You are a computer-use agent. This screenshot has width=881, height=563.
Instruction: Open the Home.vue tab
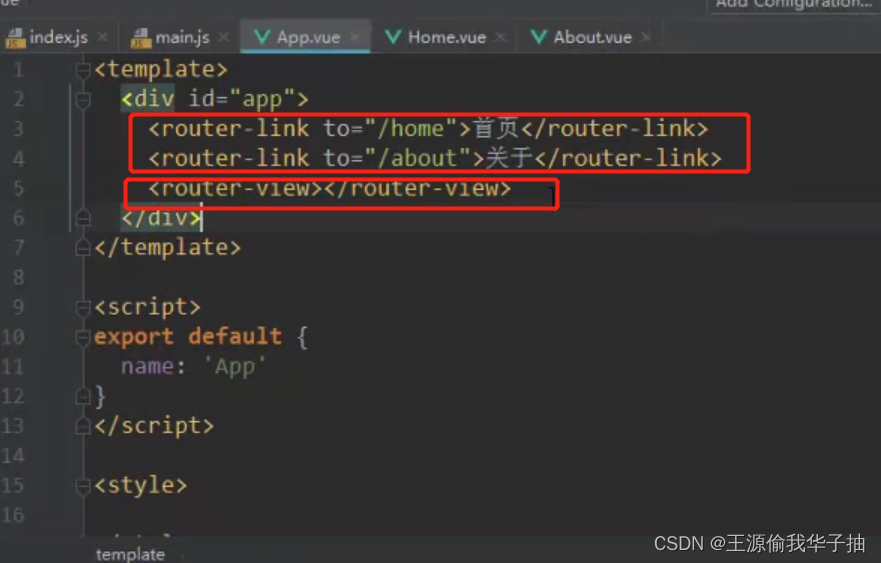[446, 37]
